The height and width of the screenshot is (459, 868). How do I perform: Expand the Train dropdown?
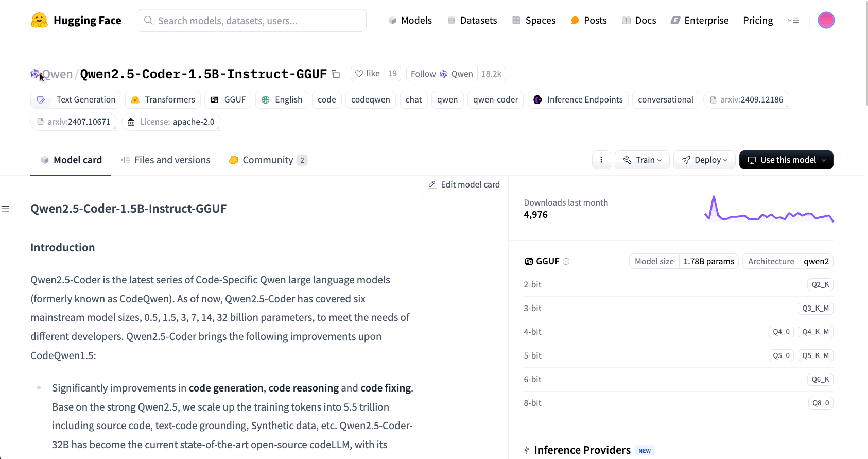coord(642,160)
